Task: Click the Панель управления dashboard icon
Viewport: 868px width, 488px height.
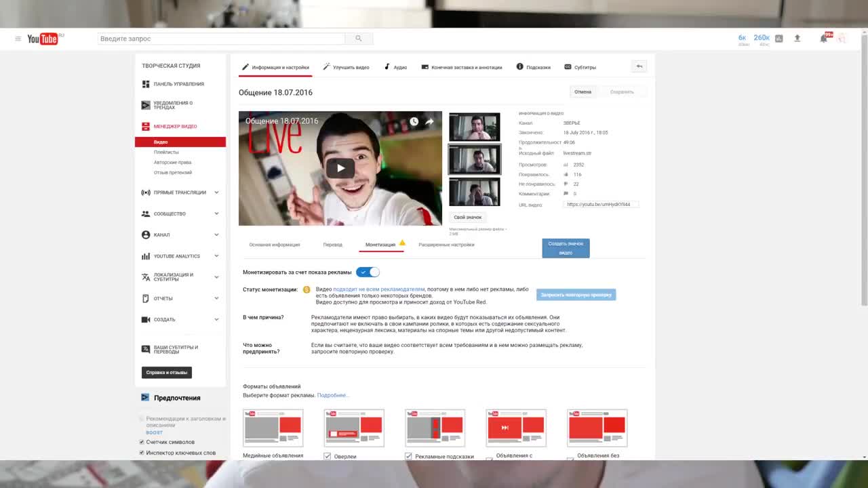Action: 146,84
